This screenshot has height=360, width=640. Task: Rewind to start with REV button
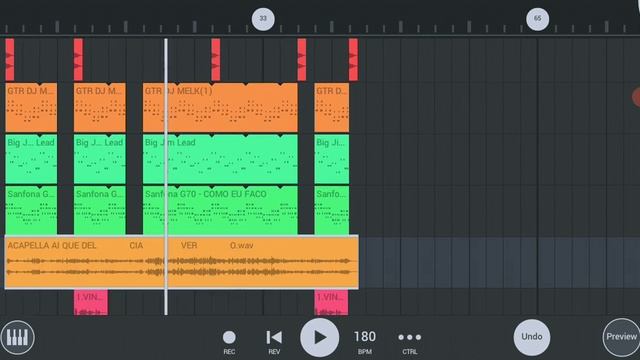tap(274, 342)
